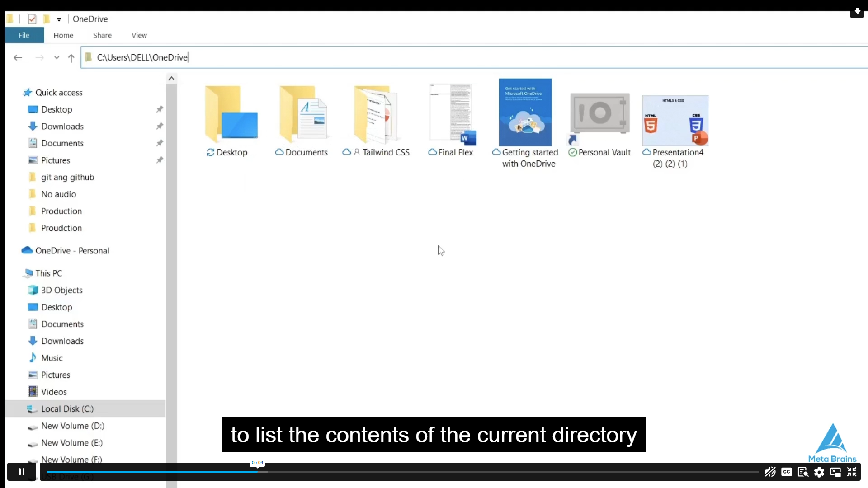
Task: Select Quick access in navigation pane
Action: coord(53,93)
